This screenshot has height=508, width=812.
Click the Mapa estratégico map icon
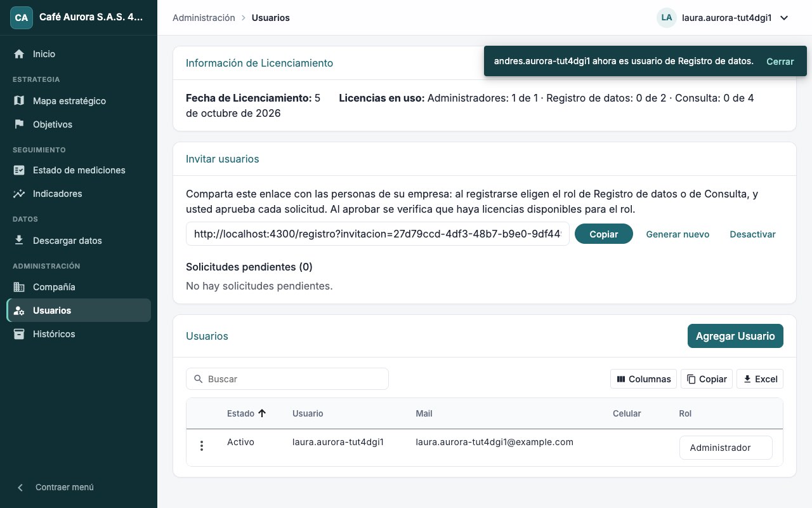coord(19,101)
